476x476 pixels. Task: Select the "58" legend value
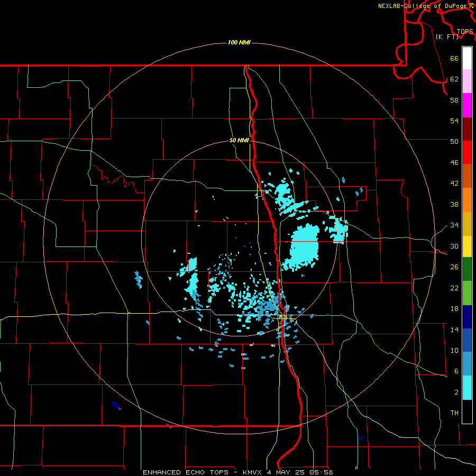pos(454,100)
